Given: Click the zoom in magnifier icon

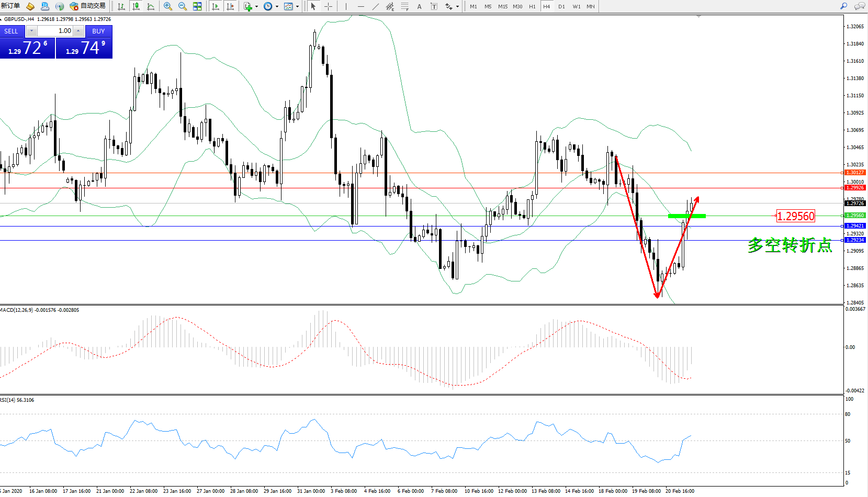Looking at the screenshot, I should point(168,6).
